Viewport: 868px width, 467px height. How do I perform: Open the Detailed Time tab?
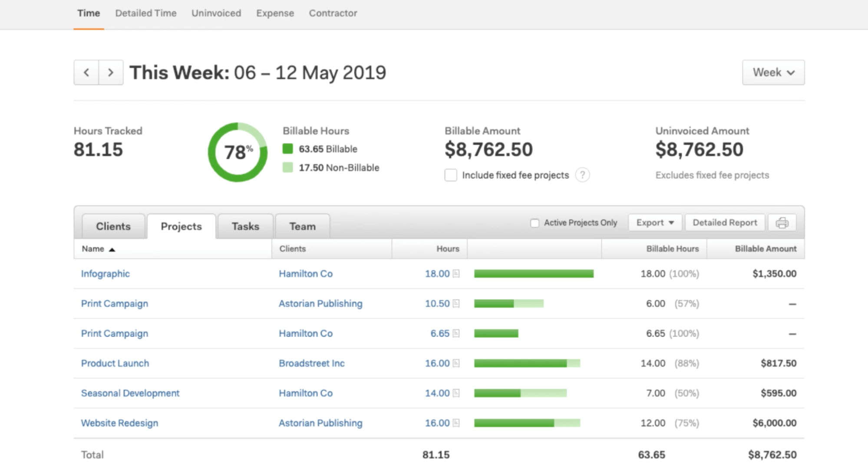pyautogui.click(x=146, y=13)
